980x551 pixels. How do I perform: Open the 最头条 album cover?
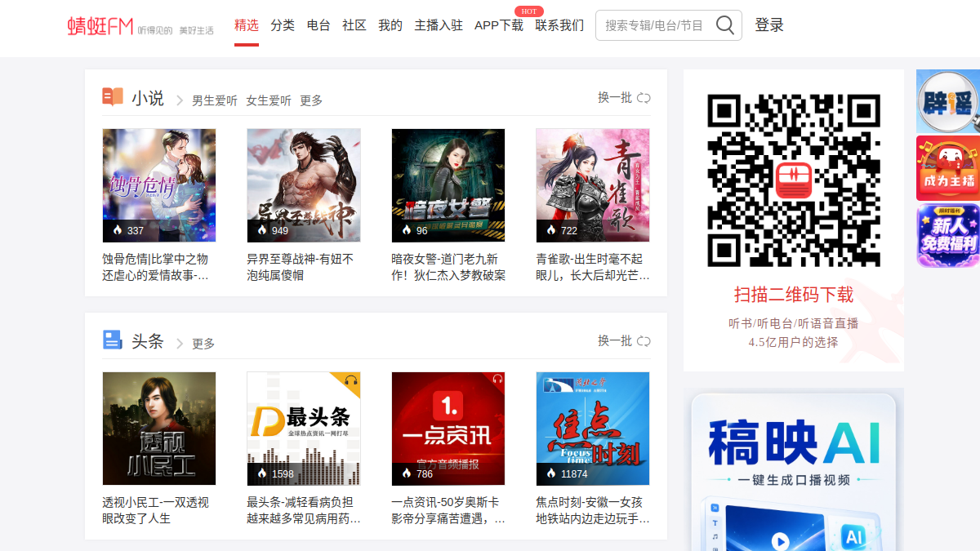point(304,429)
